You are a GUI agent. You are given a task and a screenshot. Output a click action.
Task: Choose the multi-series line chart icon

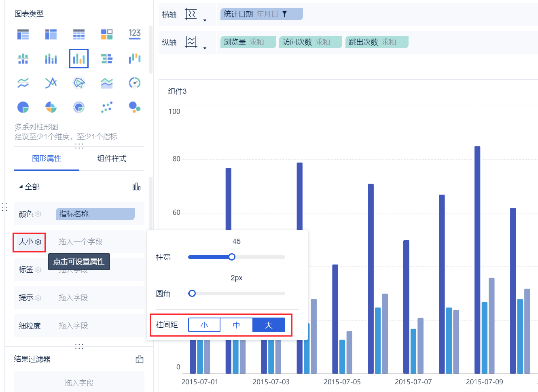pos(23,83)
